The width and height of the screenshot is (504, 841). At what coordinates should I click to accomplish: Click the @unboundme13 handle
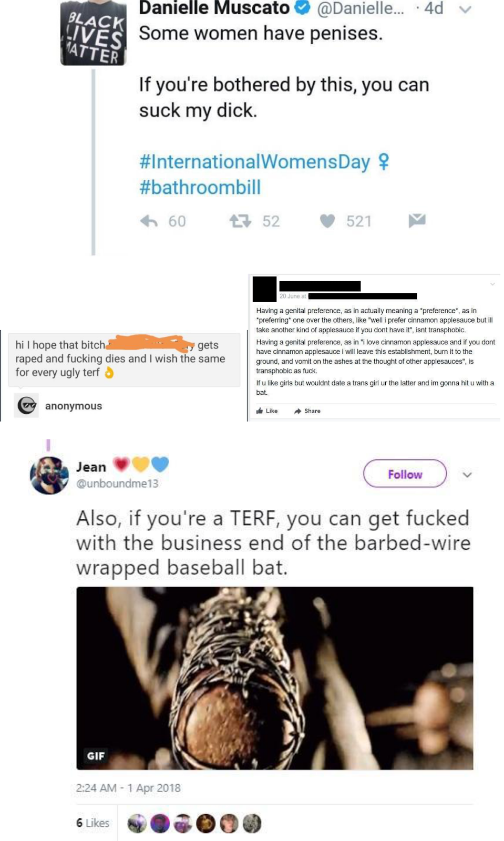coord(117,484)
